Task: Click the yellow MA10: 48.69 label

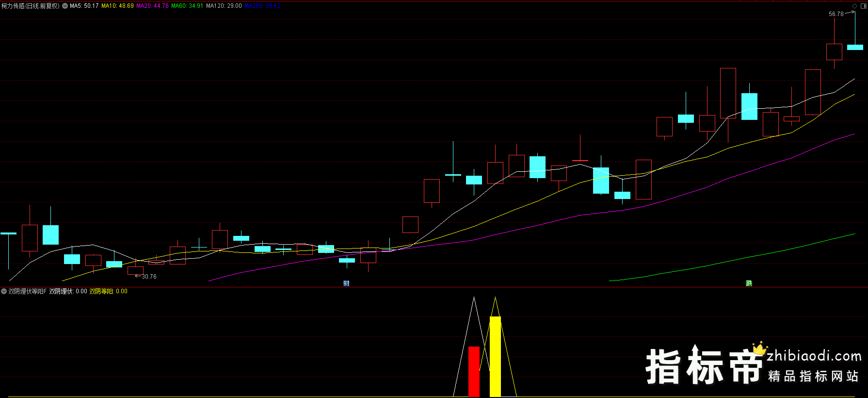Action: (x=117, y=6)
